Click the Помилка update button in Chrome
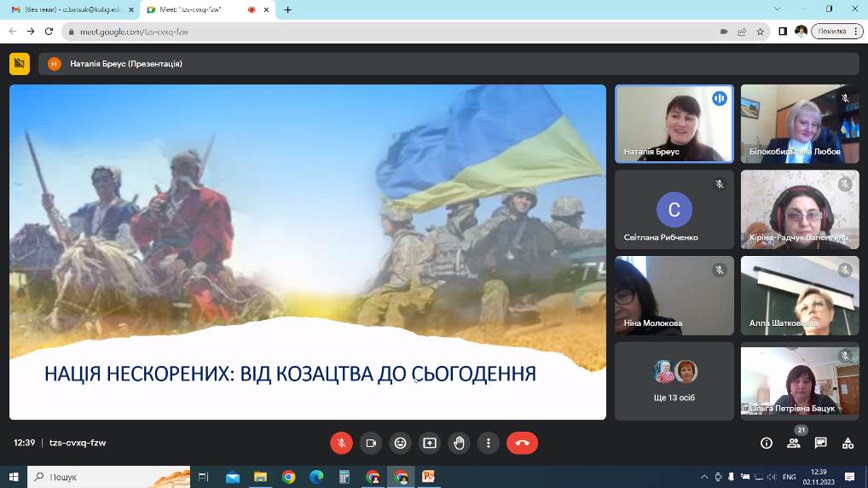This screenshot has height=488, width=868. point(831,32)
